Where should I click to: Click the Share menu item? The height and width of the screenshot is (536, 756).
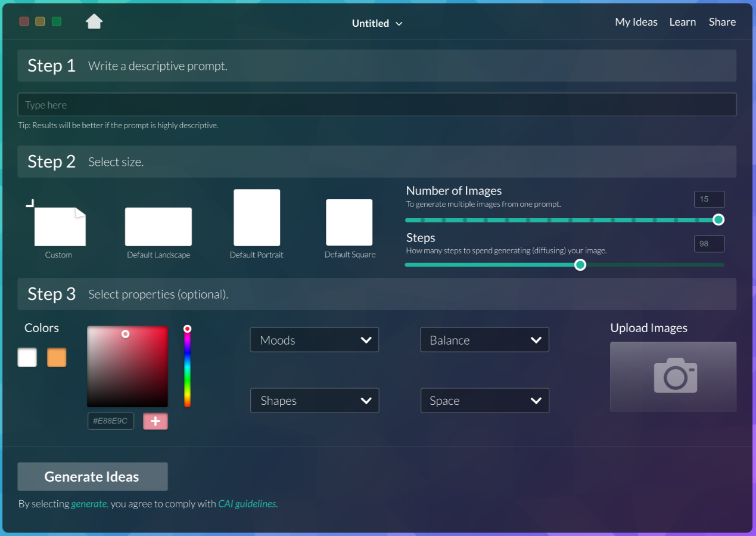tap(722, 22)
